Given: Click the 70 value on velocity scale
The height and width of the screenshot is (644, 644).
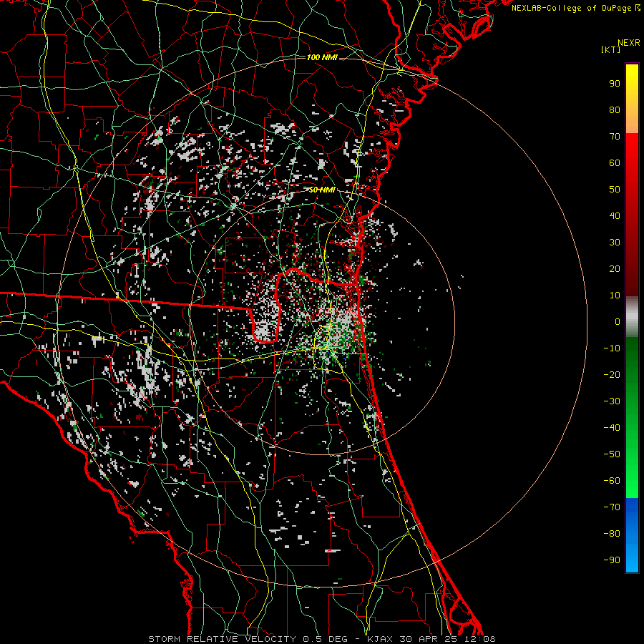Looking at the screenshot, I should [x=615, y=137].
